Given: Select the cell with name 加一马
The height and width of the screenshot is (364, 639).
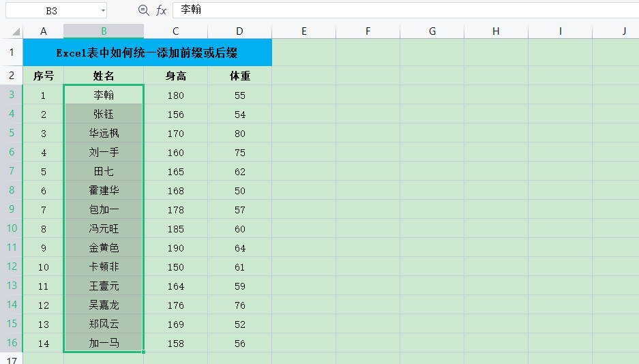Looking at the screenshot, I should click(x=104, y=344).
